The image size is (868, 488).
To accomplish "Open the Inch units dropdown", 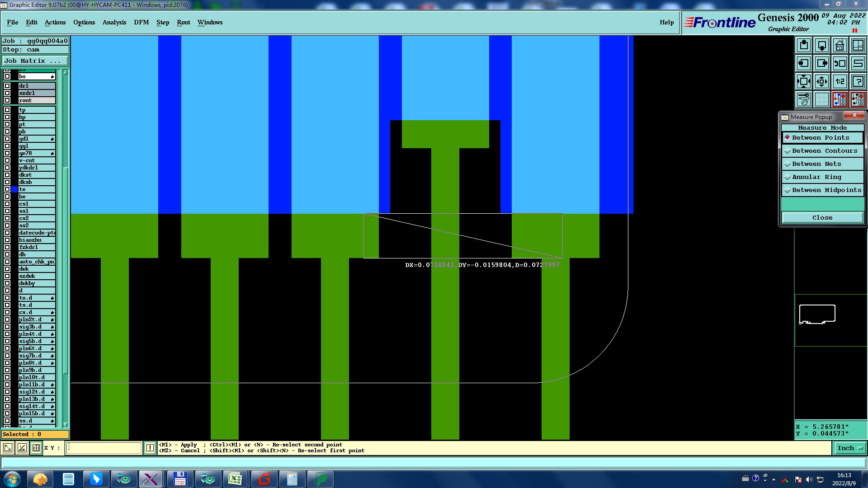I will click(x=850, y=448).
